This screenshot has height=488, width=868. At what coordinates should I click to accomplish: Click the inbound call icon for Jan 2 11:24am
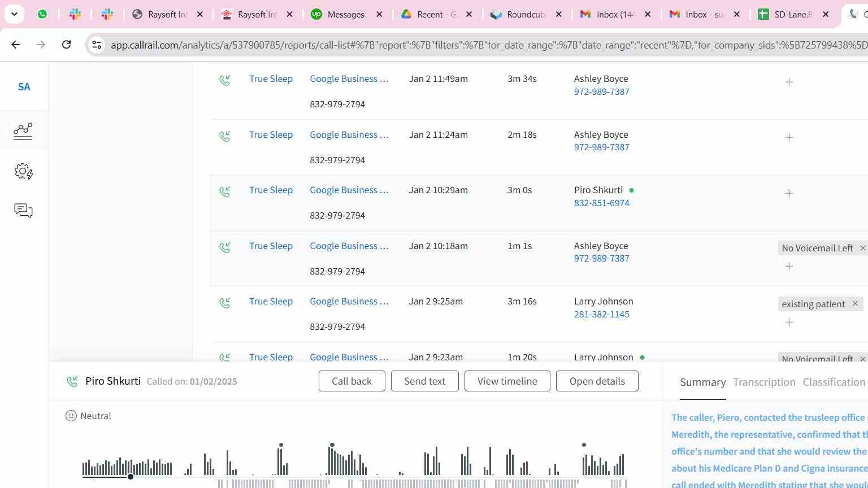[x=225, y=136]
